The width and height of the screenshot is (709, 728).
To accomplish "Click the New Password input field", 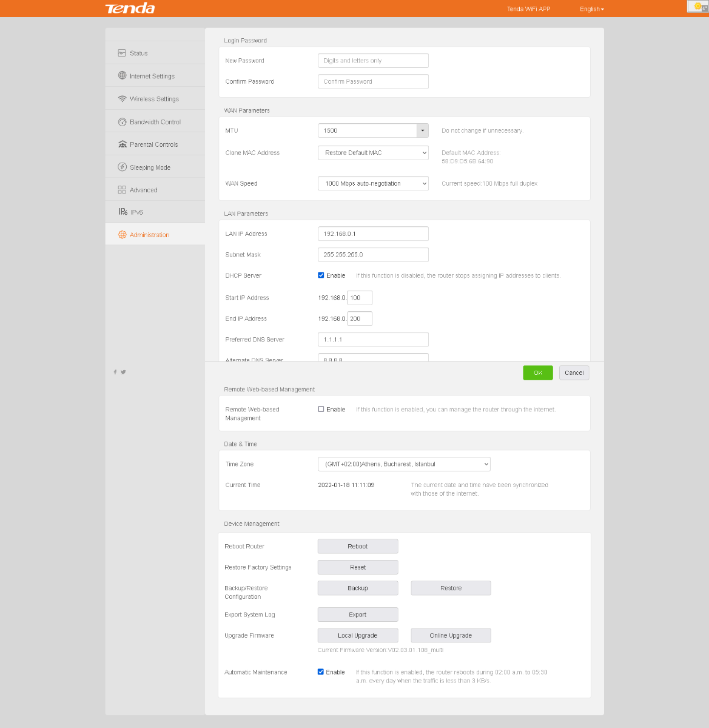I will click(373, 61).
